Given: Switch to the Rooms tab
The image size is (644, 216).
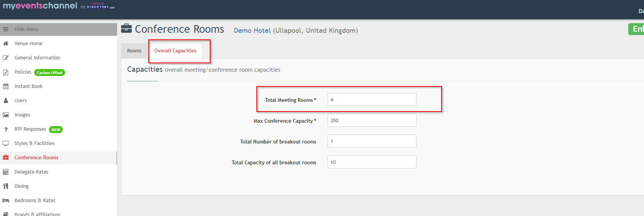Looking at the screenshot, I should tap(134, 51).
